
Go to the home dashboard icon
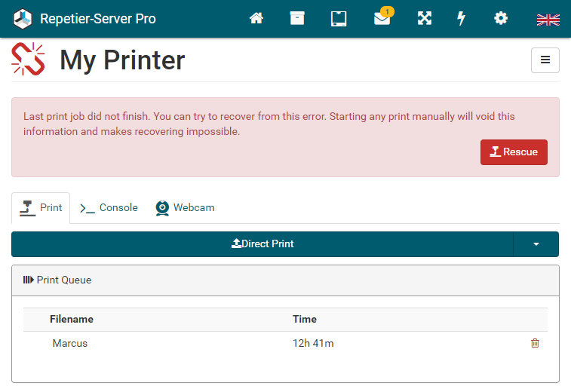256,19
